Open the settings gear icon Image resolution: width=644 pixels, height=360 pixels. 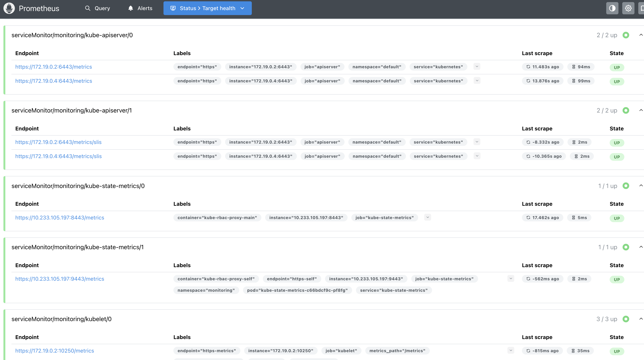(628, 8)
